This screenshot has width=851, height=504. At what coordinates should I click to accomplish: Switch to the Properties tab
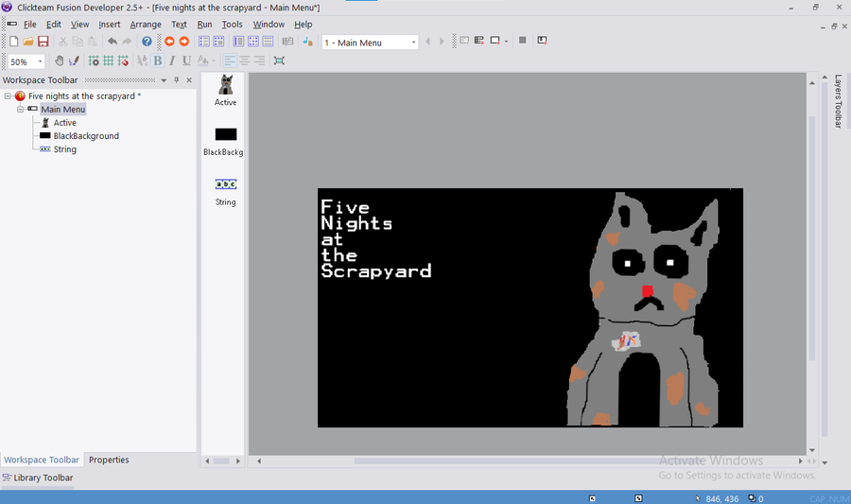coord(109,460)
